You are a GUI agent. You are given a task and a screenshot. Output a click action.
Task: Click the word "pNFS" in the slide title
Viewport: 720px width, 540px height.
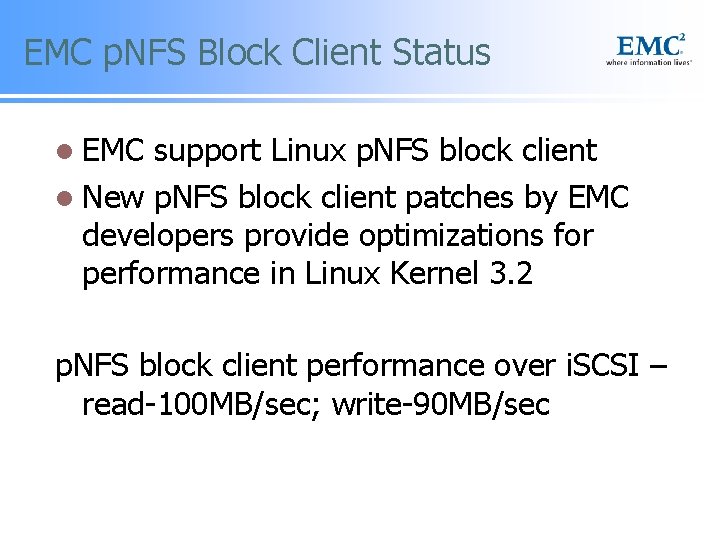145,53
